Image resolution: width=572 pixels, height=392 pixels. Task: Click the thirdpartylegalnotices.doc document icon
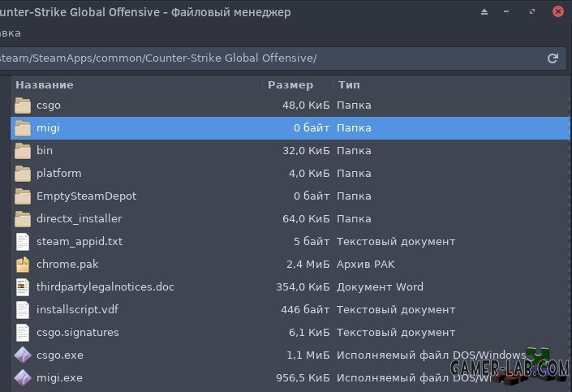(23, 287)
